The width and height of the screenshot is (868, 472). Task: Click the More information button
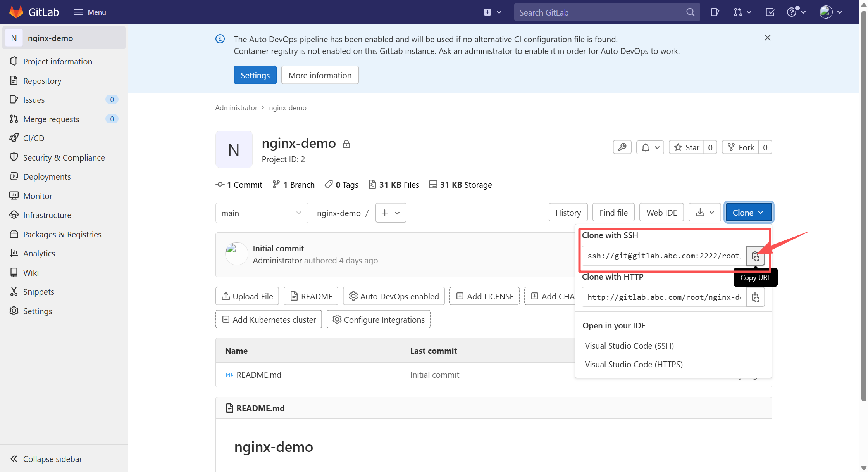tap(320, 75)
